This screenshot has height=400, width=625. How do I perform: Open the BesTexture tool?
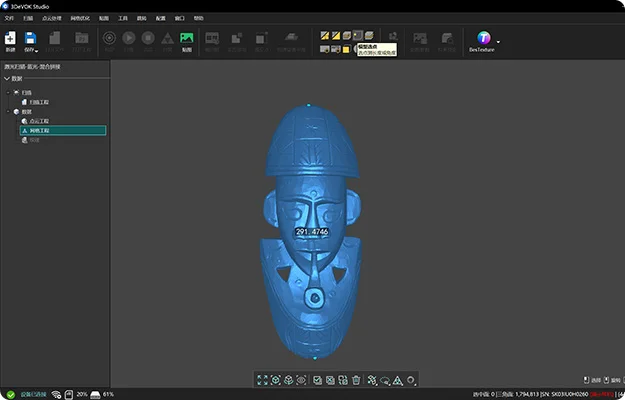pos(484,39)
